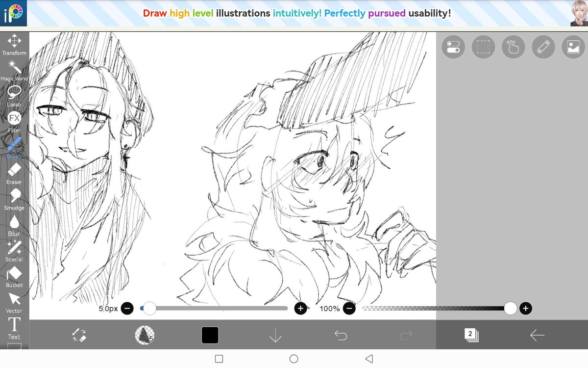
Task: Select the Magic Wand tool
Action: pyautogui.click(x=14, y=71)
